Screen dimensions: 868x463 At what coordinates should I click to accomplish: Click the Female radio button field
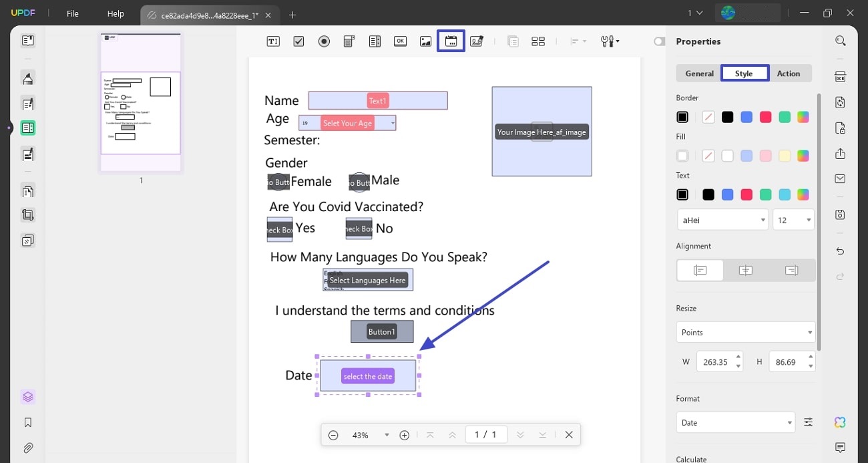coord(278,181)
